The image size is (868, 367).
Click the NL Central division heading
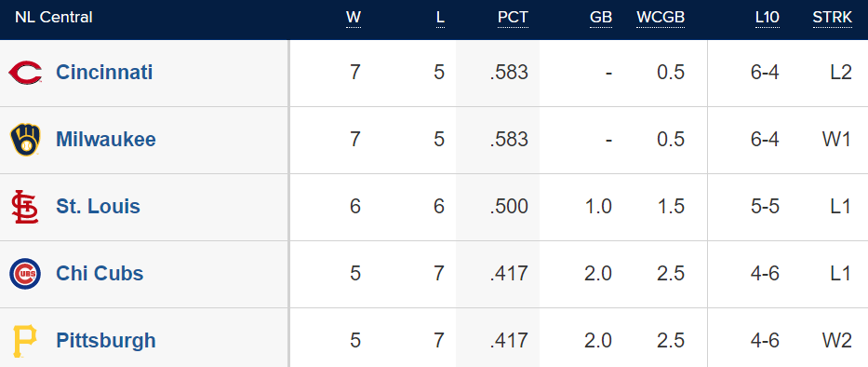[54, 18]
